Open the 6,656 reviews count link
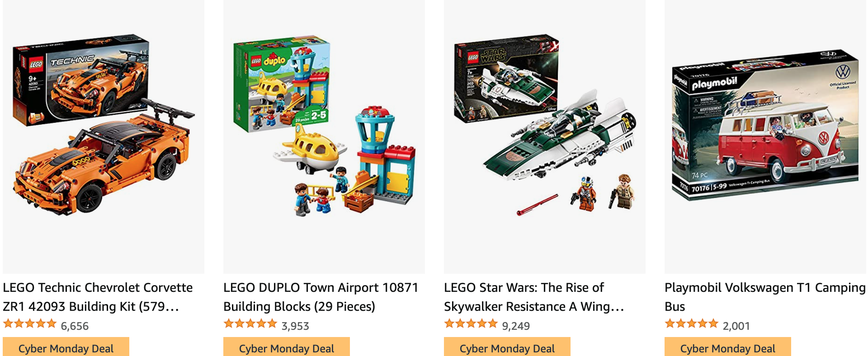 point(75,326)
